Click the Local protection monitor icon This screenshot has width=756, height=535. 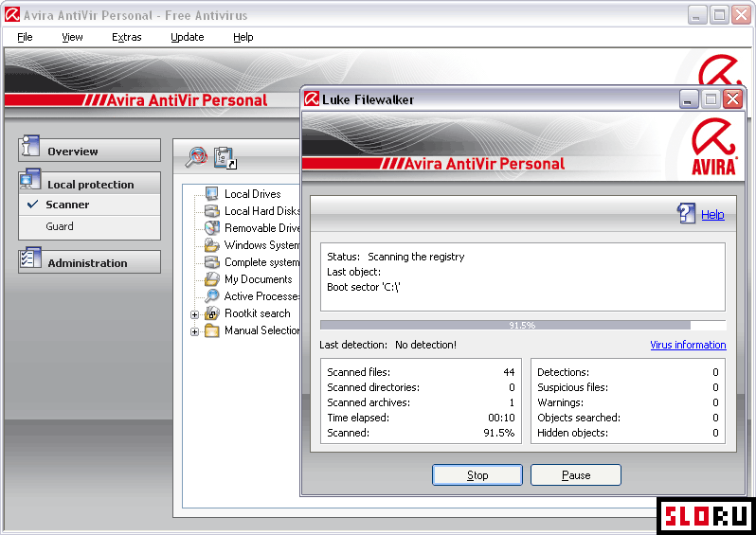click(x=30, y=179)
